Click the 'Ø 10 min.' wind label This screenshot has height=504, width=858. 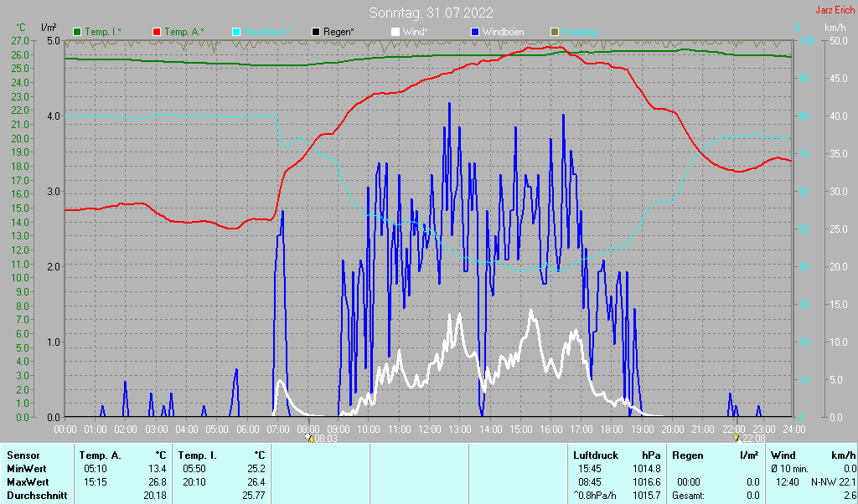tap(789, 469)
